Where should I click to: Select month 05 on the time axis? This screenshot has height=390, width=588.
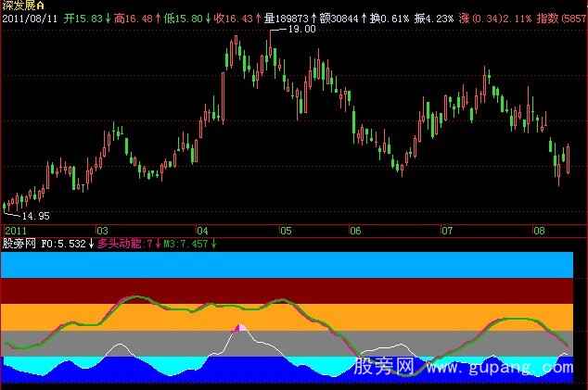click(286, 230)
